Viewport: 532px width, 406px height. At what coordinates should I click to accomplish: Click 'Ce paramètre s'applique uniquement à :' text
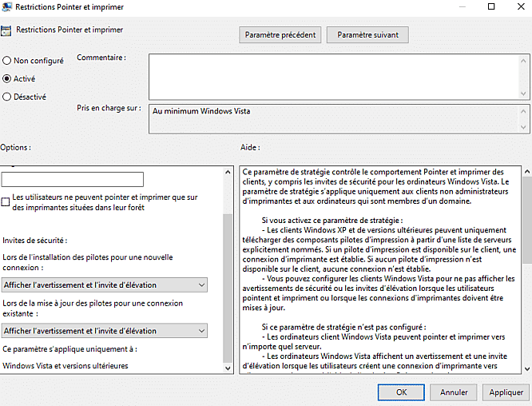[69, 349]
